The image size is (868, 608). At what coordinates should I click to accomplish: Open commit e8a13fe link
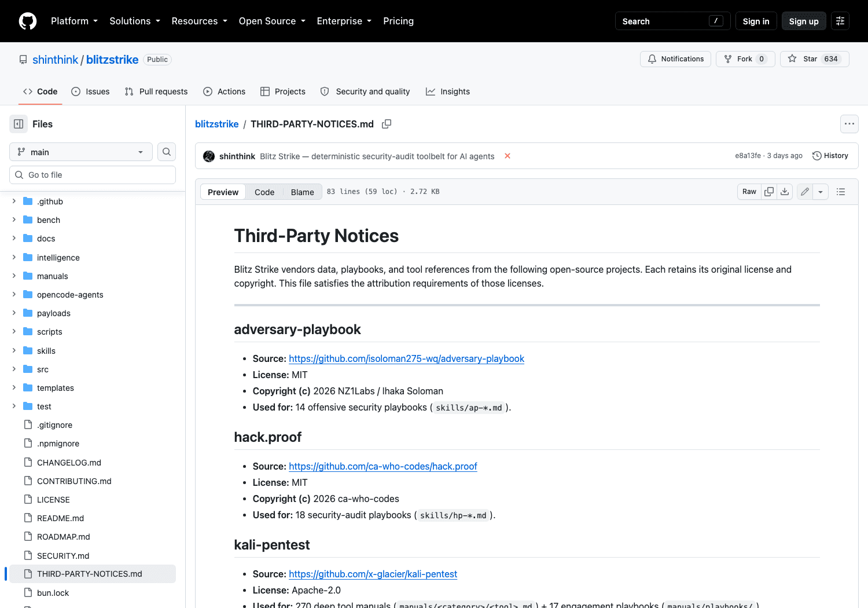(748, 156)
